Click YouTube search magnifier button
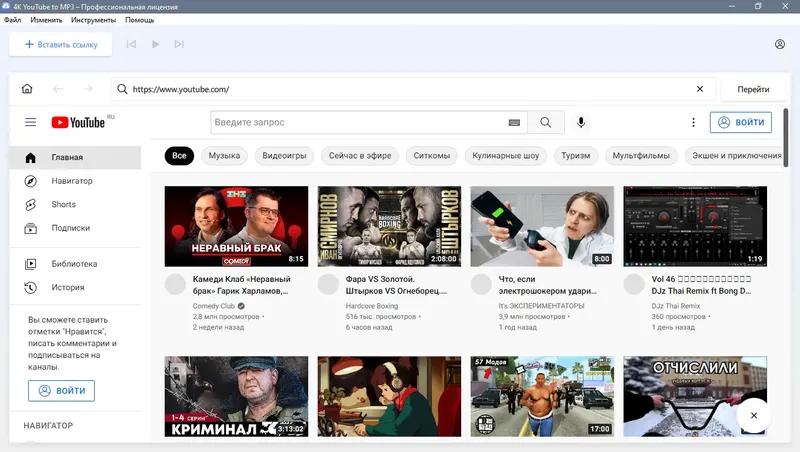This screenshot has height=452, width=800. pos(545,122)
